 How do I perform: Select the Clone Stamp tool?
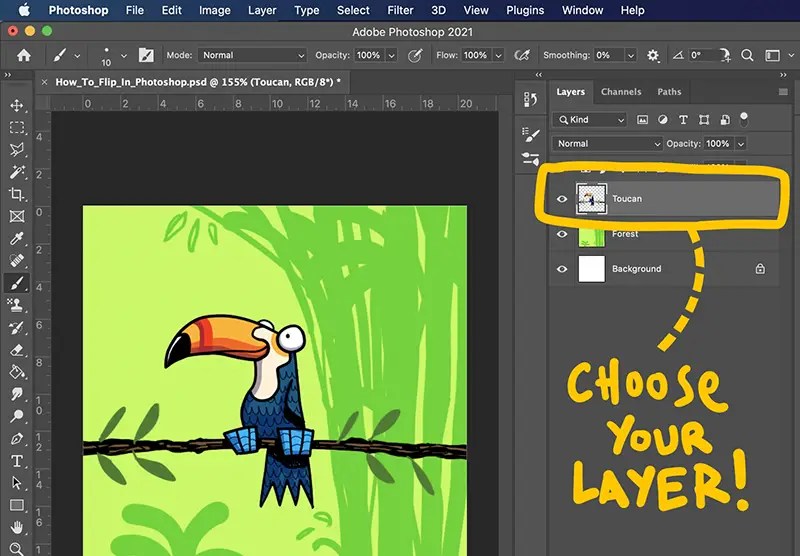pyautogui.click(x=17, y=305)
